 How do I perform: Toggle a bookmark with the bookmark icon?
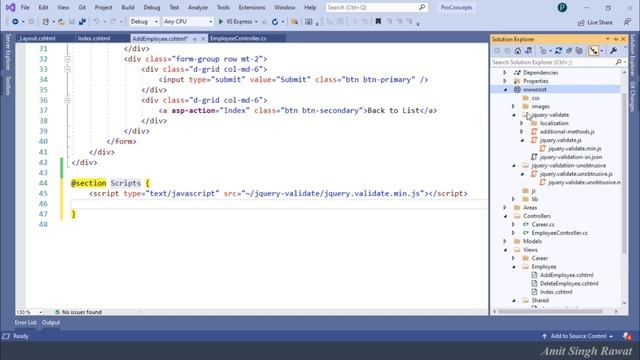click(378, 22)
